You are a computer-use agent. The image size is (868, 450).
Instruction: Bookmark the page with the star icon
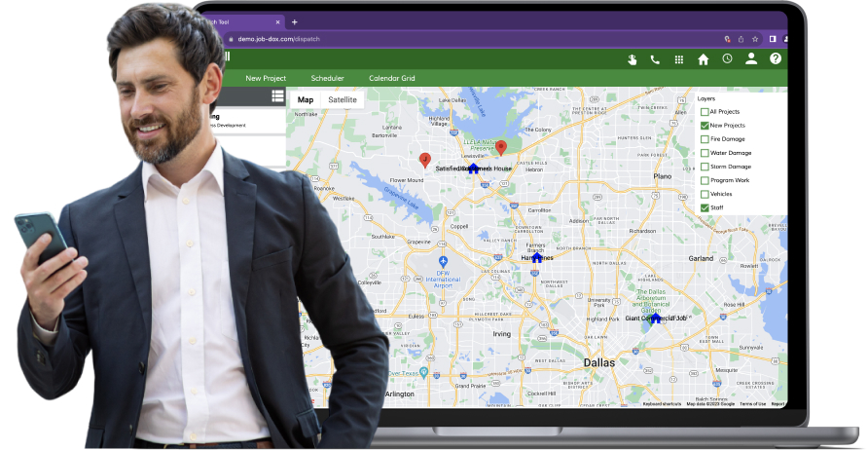click(x=755, y=39)
